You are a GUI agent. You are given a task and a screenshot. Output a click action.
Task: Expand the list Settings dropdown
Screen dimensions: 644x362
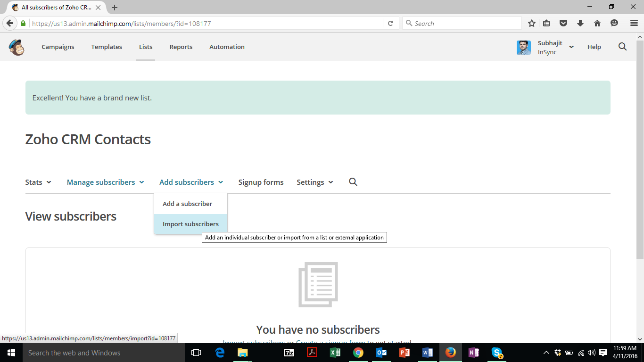coord(315,182)
